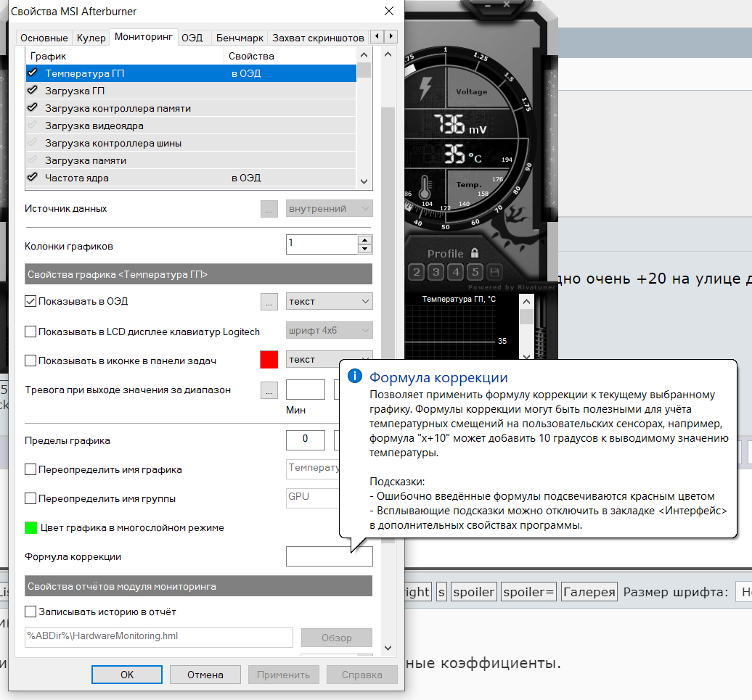
Task: Select the Частота ядра row в ОЭД text
Action: [x=246, y=178]
